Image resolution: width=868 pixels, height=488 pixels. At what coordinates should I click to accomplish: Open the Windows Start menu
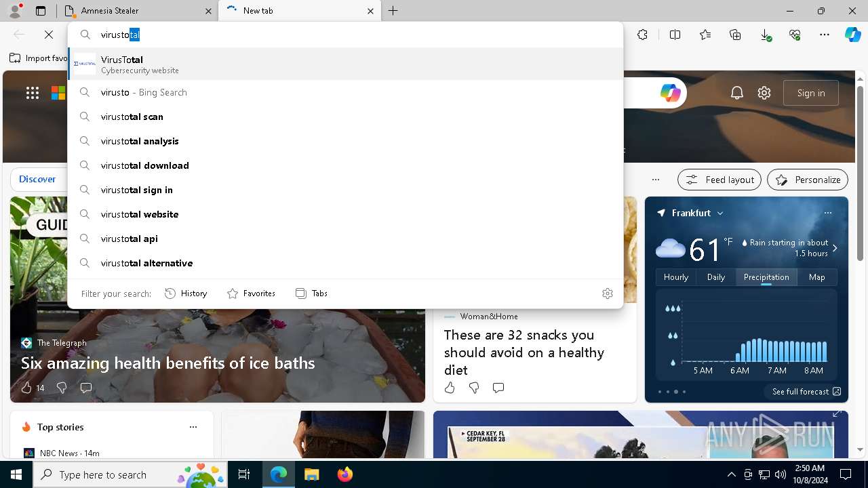pos(16,474)
